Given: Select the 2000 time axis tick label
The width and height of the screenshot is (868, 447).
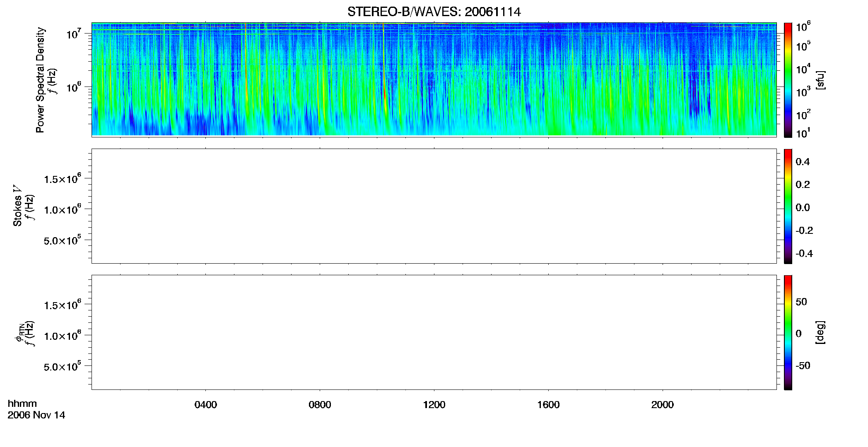Looking at the screenshot, I should point(662,405).
